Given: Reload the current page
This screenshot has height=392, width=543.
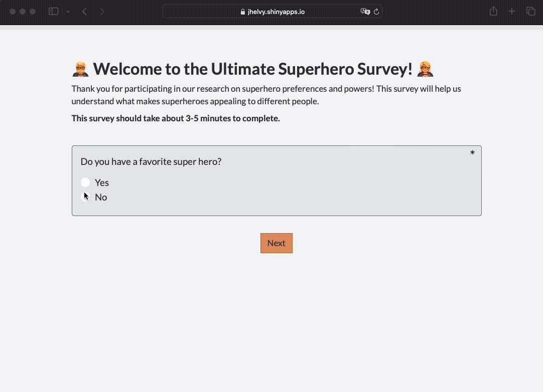Looking at the screenshot, I should [376, 12].
